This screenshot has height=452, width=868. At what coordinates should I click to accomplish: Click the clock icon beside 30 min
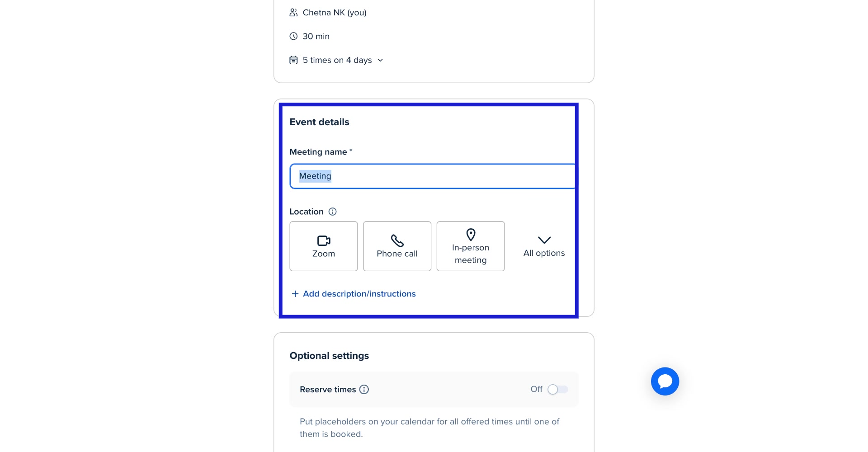click(293, 36)
